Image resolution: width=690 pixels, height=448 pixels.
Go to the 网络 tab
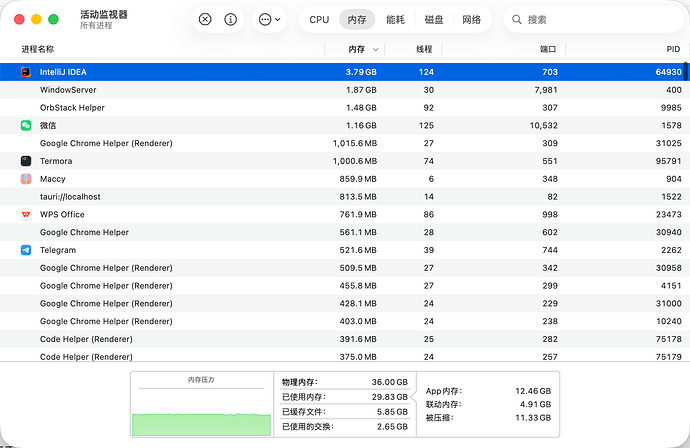click(471, 19)
